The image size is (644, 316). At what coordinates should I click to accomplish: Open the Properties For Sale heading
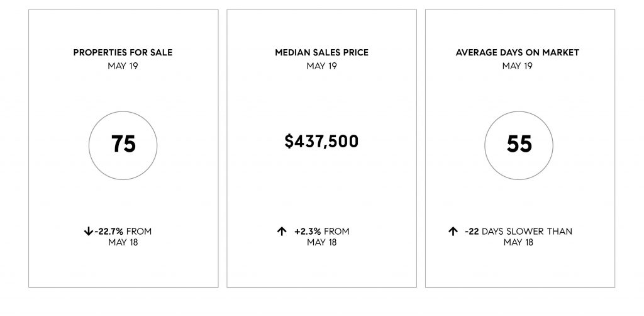[x=123, y=53]
